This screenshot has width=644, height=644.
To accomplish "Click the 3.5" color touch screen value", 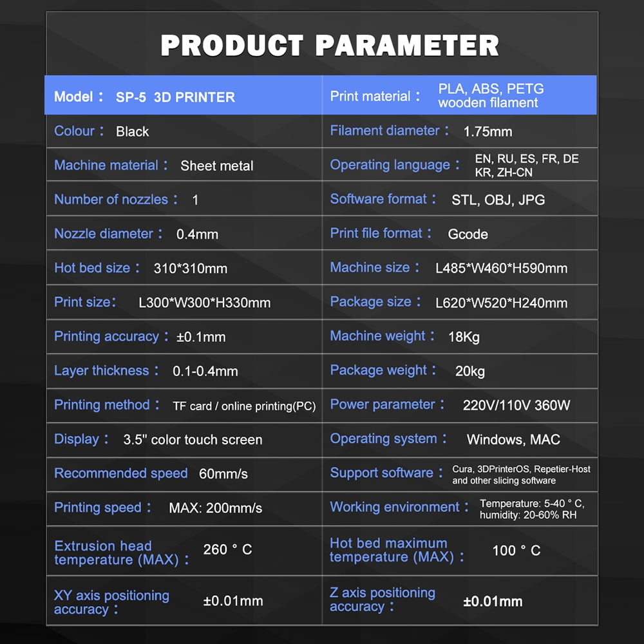I will 193,440.
